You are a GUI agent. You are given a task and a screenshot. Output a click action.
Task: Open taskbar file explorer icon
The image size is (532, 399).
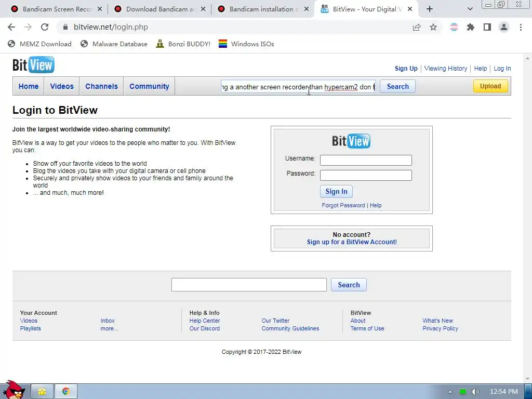(x=42, y=392)
